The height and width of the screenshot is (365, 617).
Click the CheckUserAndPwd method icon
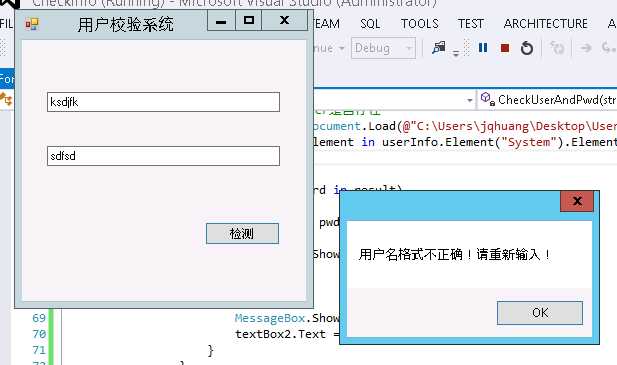pyautogui.click(x=487, y=98)
